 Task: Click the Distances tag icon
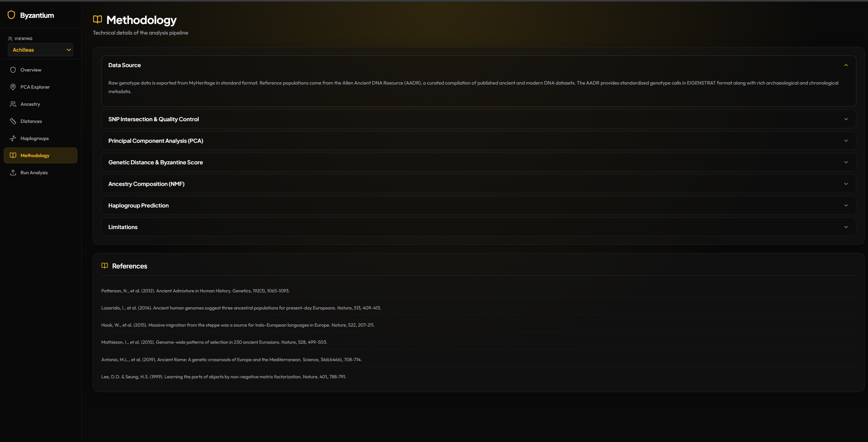[13, 121]
